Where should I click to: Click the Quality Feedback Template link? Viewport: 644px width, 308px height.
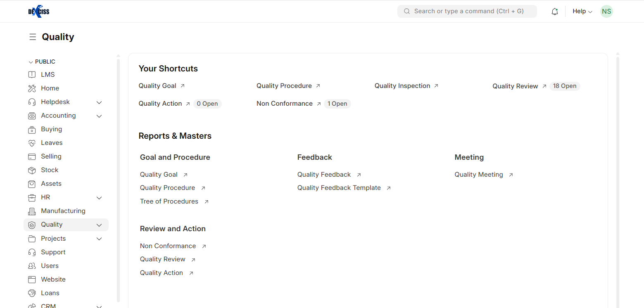[339, 188]
